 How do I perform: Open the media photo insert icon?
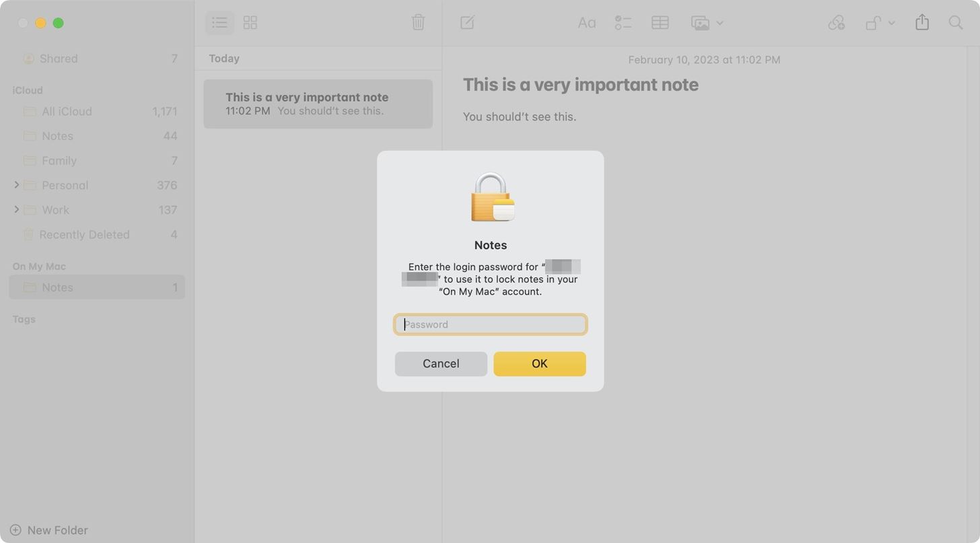701,23
